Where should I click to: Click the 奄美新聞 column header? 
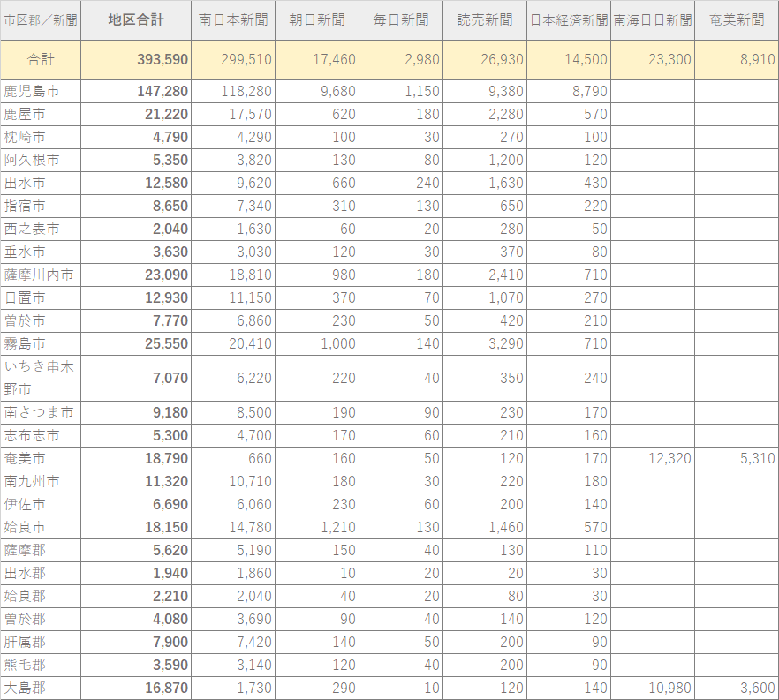coord(737,19)
